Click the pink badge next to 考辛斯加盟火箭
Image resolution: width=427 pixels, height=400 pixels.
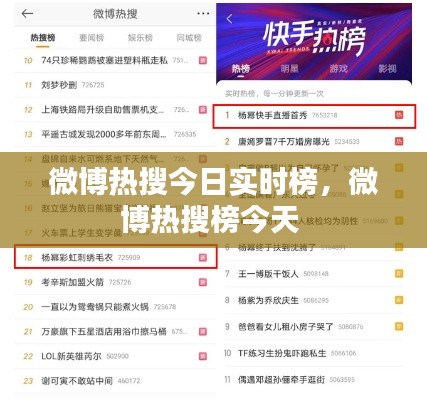click(x=203, y=282)
